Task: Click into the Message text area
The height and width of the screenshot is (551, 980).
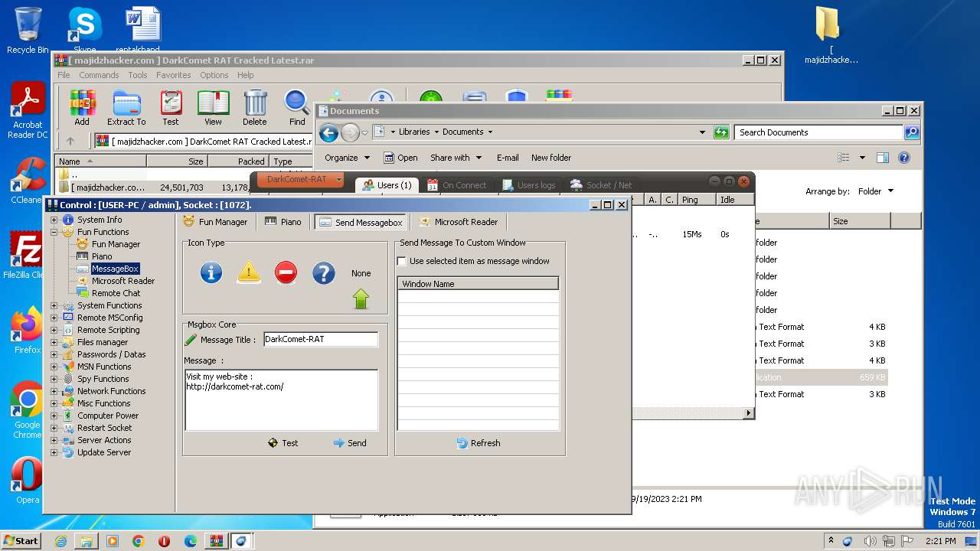Action: tap(282, 400)
